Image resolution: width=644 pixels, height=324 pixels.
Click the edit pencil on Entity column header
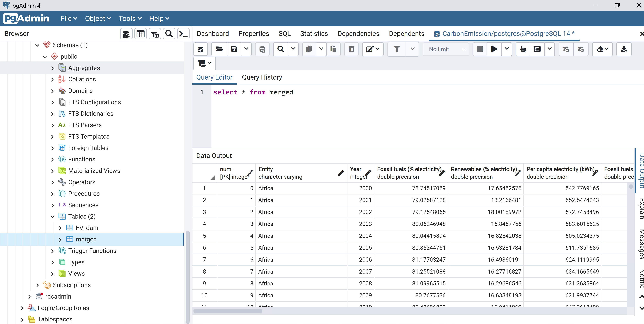click(341, 173)
